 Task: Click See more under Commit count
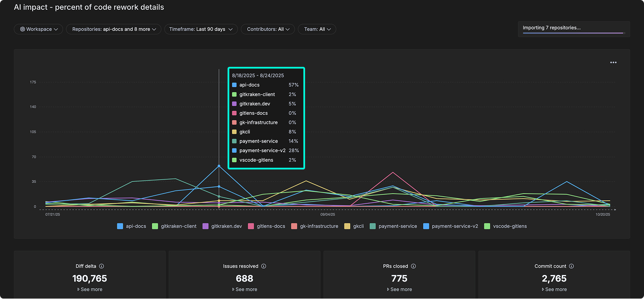(x=554, y=289)
